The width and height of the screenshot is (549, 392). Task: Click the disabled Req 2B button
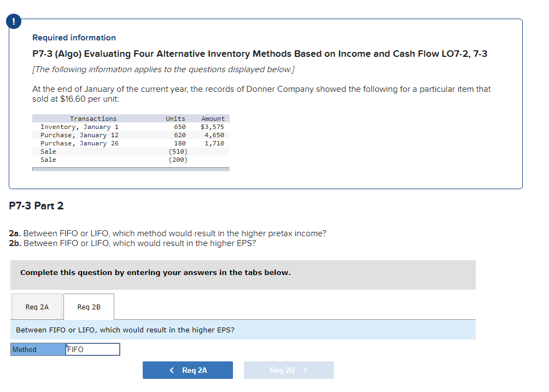[x=289, y=370]
